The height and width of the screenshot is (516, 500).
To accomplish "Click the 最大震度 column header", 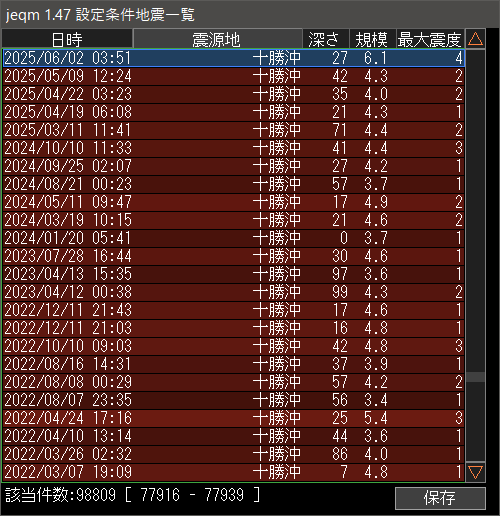I will pos(430,39).
